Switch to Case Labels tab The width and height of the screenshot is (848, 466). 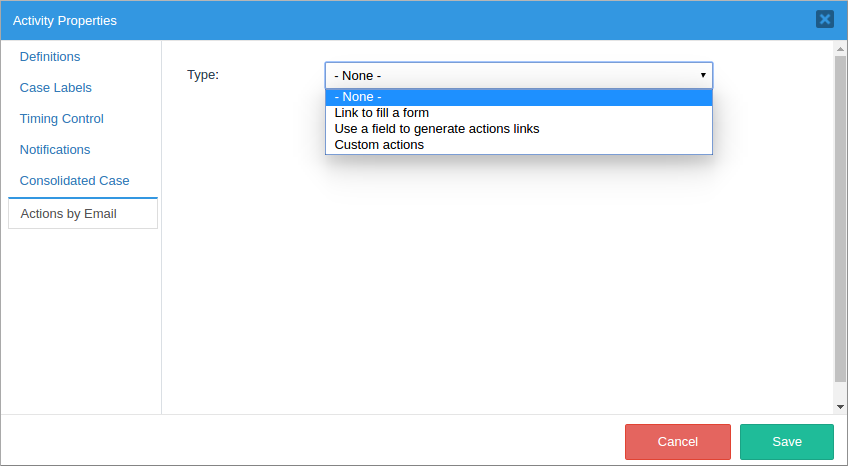[56, 88]
